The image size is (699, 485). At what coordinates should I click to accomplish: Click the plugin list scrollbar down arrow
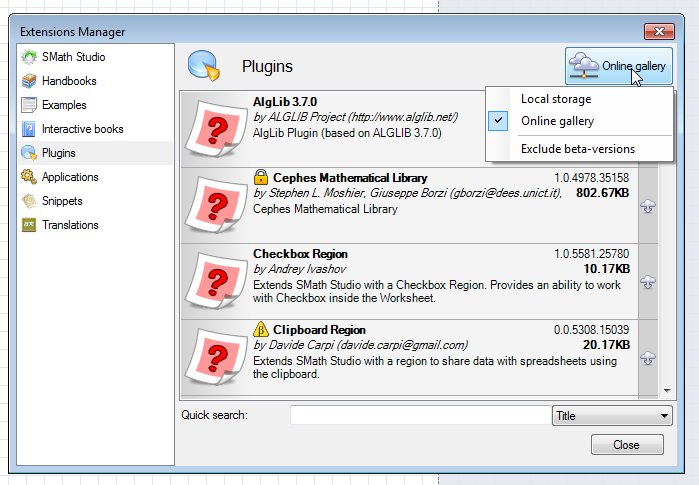pos(667,391)
